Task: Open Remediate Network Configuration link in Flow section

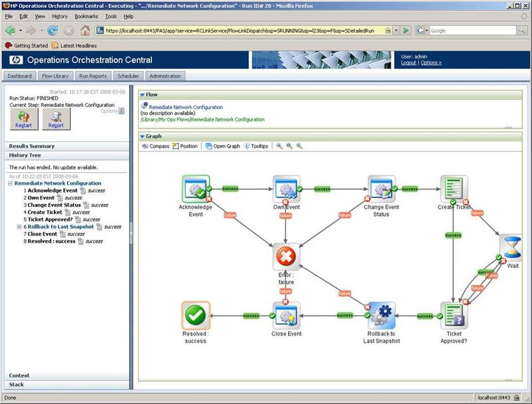Action: tap(186, 107)
